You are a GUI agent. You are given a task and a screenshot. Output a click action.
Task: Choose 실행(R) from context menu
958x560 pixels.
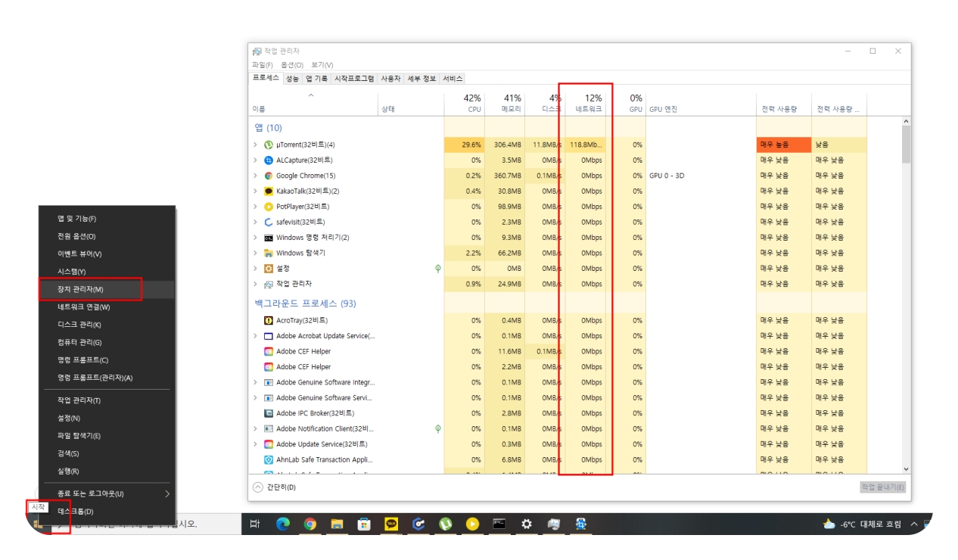point(107,471)
